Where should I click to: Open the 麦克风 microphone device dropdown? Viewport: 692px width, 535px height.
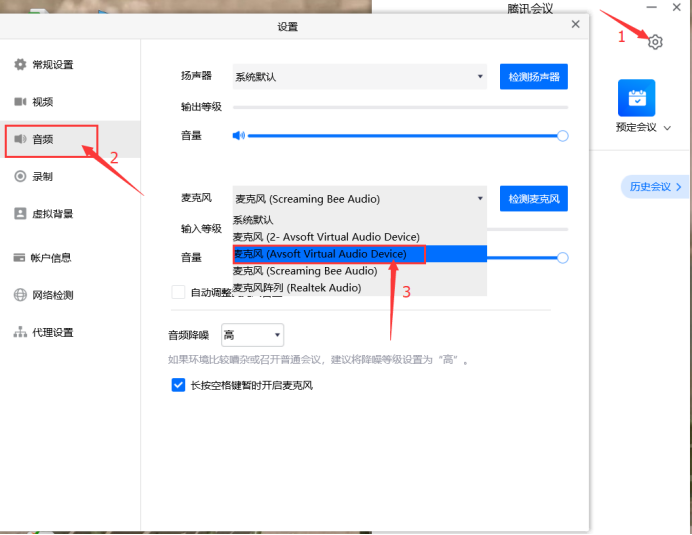click(360, 199)
